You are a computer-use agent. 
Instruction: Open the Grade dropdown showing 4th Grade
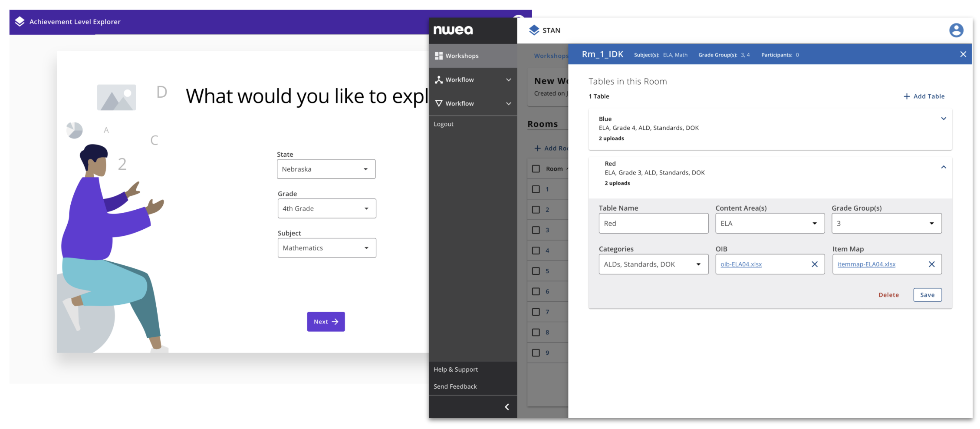tap(327, 208)
